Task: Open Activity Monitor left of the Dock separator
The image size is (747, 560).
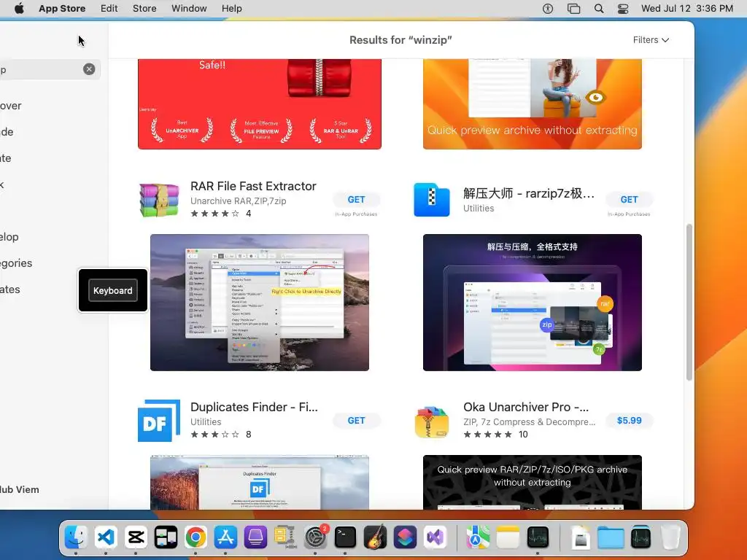Action: tap(538, 537)
